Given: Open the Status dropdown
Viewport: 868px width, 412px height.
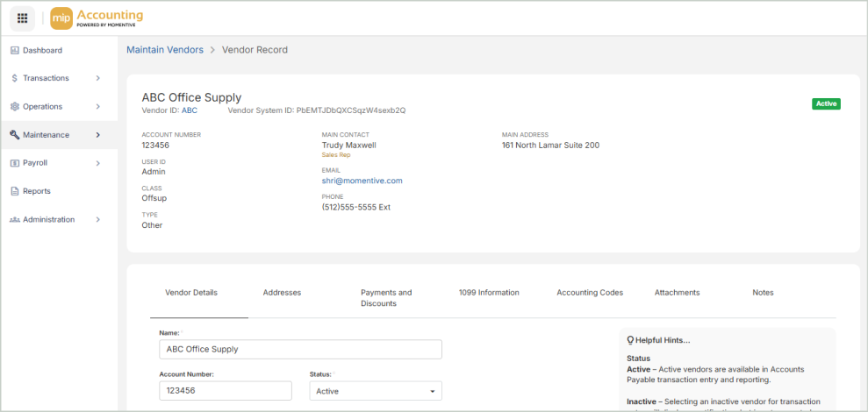Looking at the screenshot, I should [x=376, y=391].
